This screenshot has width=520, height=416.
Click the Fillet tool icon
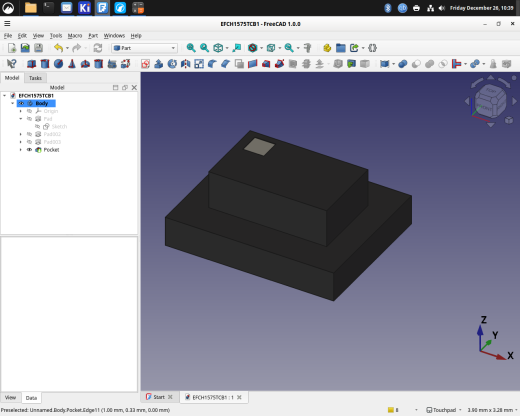click(212, 64)
